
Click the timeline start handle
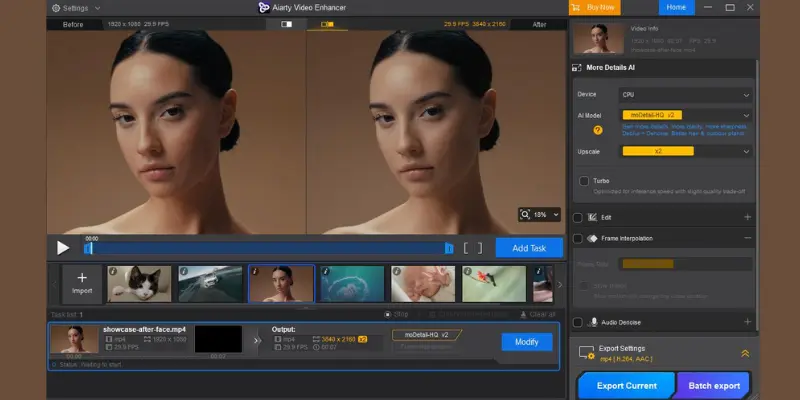pyautogui.click(x=88, y=248)
